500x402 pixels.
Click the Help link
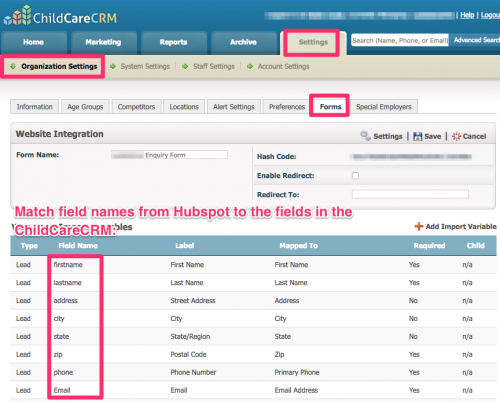[x=467, y=15]
